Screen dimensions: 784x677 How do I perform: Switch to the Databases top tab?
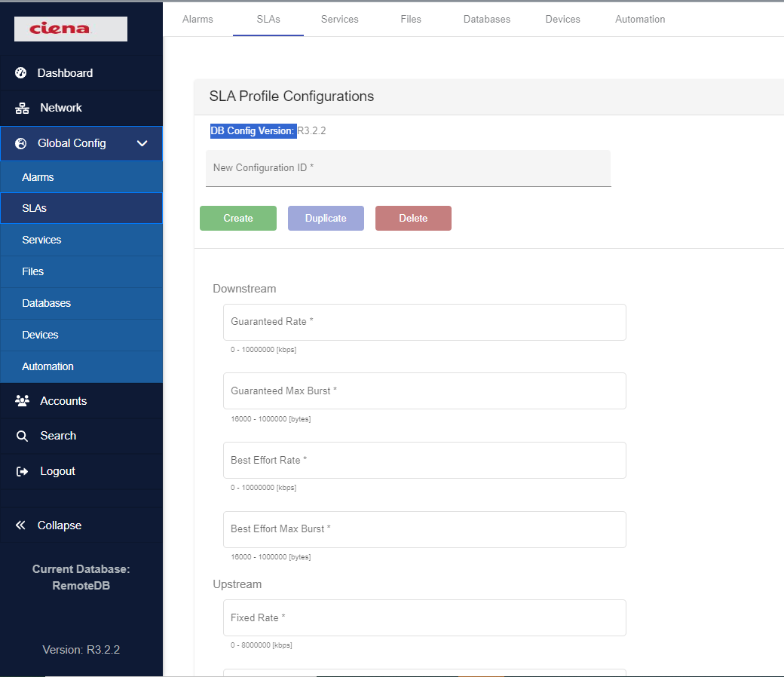[486, 19]
